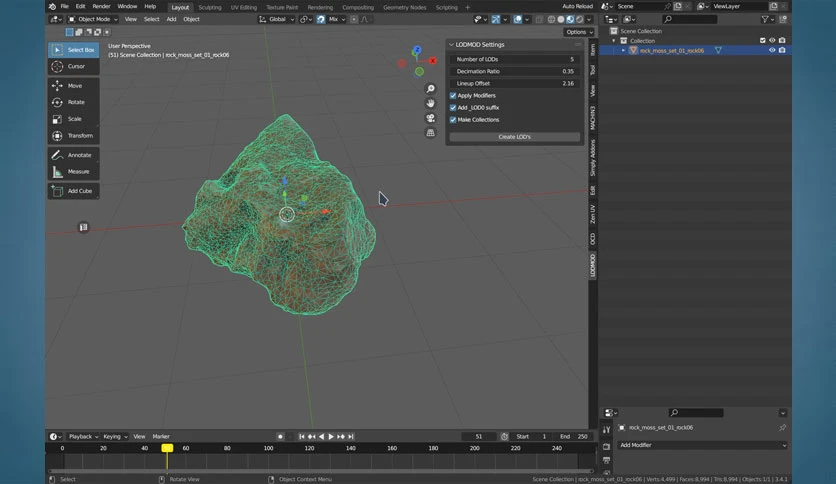Viewport: 836px width, 484px height.
Task: Choose the Rotate tool
Action: (74, 102)
